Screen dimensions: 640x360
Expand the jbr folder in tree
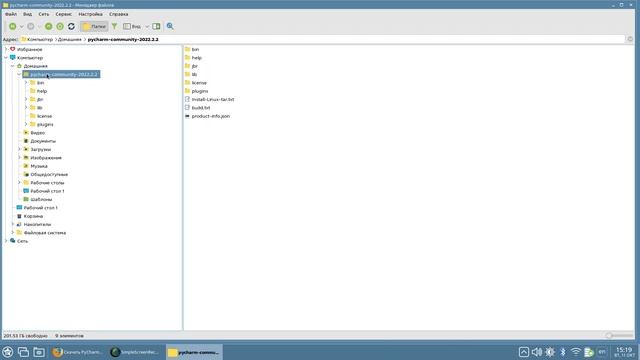pyautogui.click(x=26, y=99)
